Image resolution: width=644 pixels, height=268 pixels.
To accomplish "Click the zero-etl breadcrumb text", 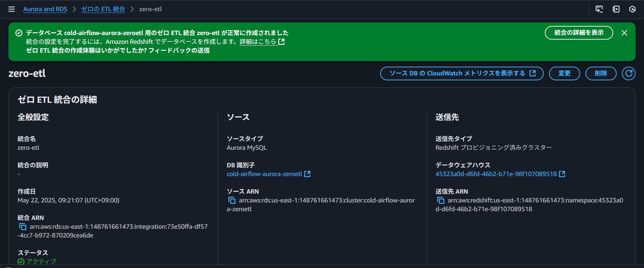I will 150,9.
